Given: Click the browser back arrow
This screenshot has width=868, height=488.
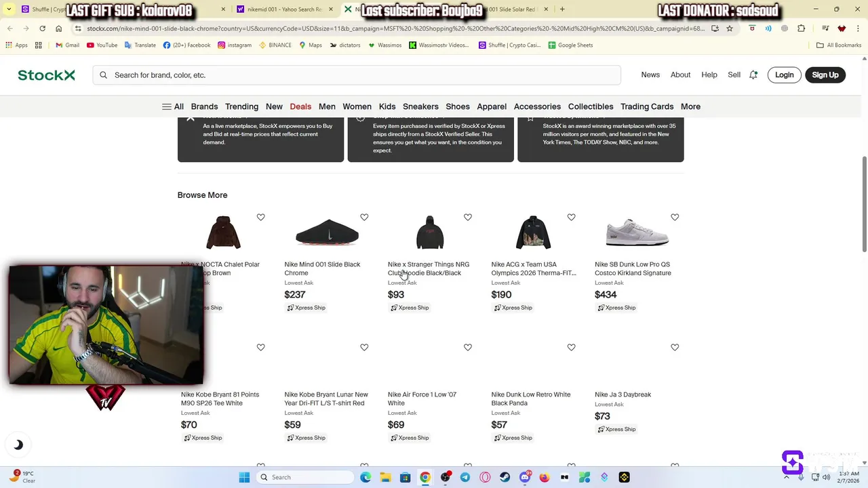Looking at the screenshot, I should [9, 28].
